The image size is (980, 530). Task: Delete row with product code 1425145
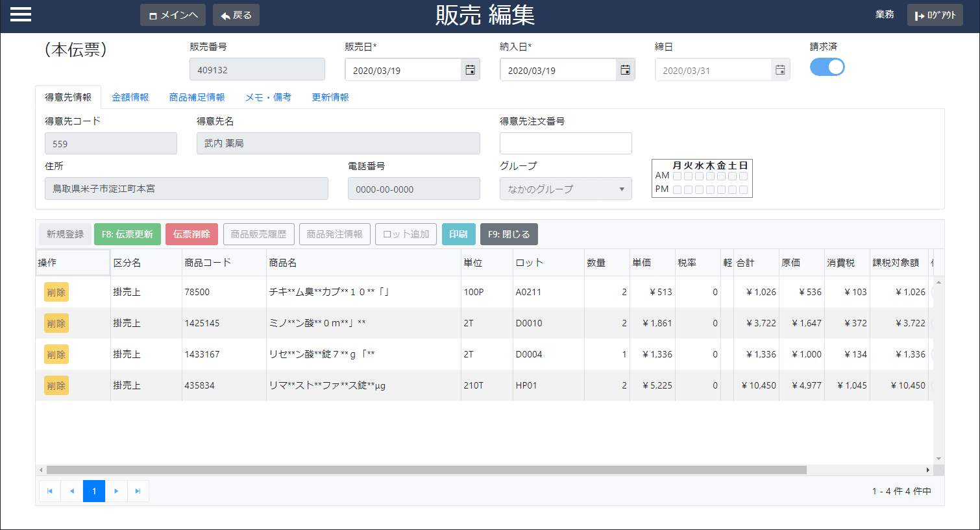tap(56, 324)
